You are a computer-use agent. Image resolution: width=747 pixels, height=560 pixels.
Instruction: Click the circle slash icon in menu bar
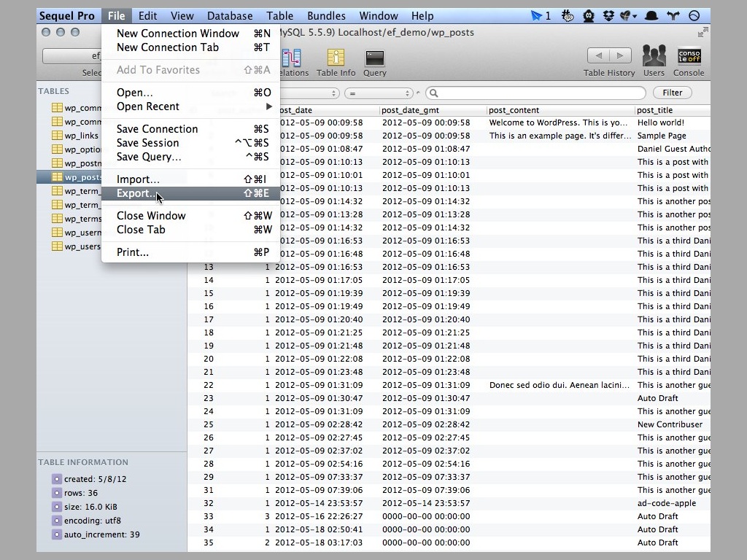[x=694, y=16]
